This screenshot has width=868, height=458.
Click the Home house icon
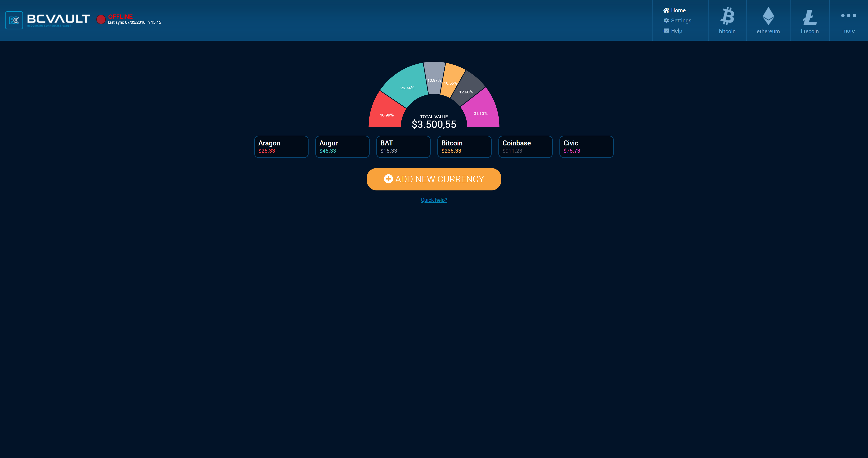click(666, 10)
